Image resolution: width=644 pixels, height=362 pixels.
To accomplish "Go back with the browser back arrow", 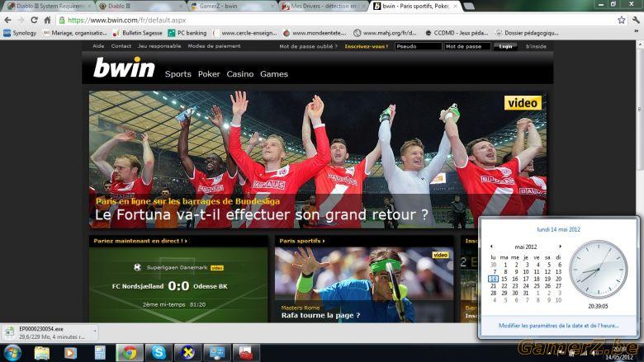I will tap(7, 20).
